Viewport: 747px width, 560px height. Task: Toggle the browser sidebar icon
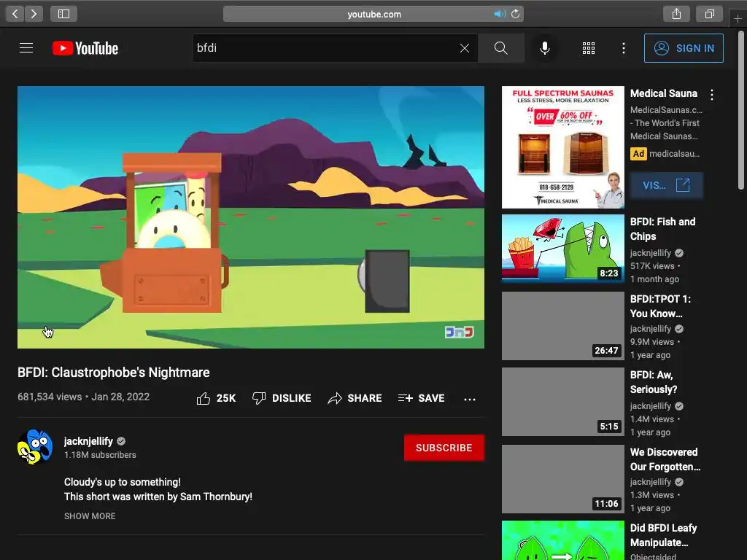[x=64, y=14]
